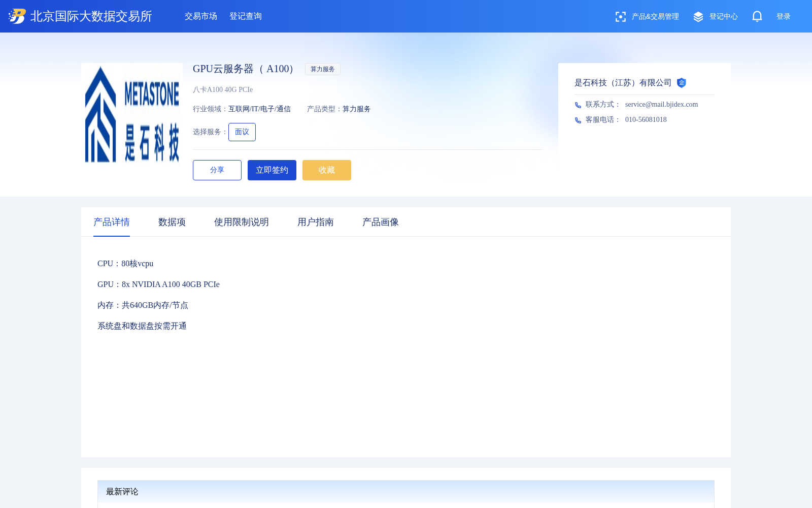Viewport: 812px width, 508px height.
Task: Click email service@mail.bjidex.com
Action: [661, 104]
